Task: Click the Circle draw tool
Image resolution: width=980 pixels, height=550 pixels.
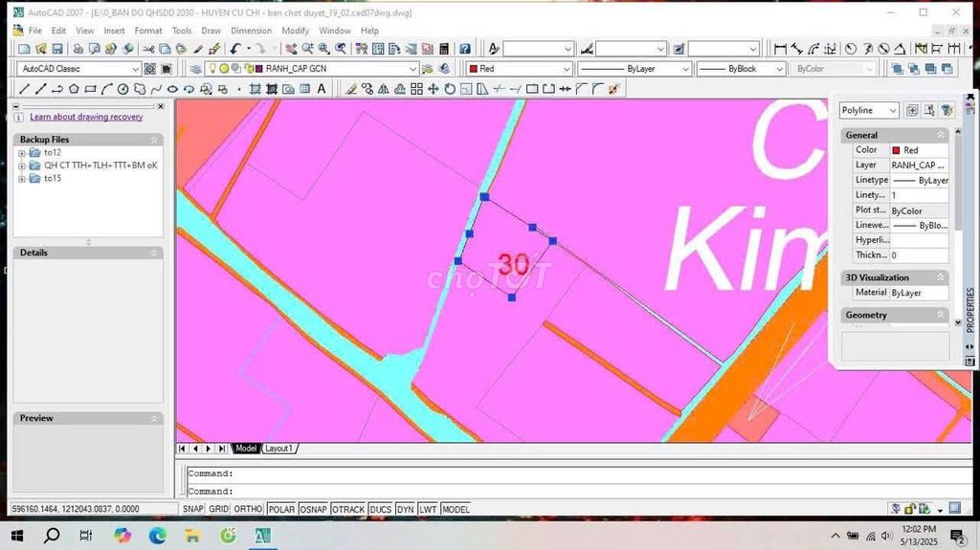Action: (x=123, y=89)
